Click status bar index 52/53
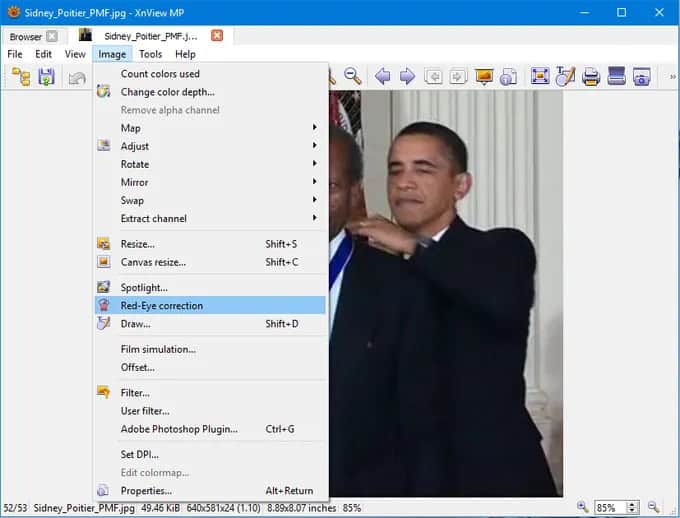680x518 pixels. coord(15,508)
